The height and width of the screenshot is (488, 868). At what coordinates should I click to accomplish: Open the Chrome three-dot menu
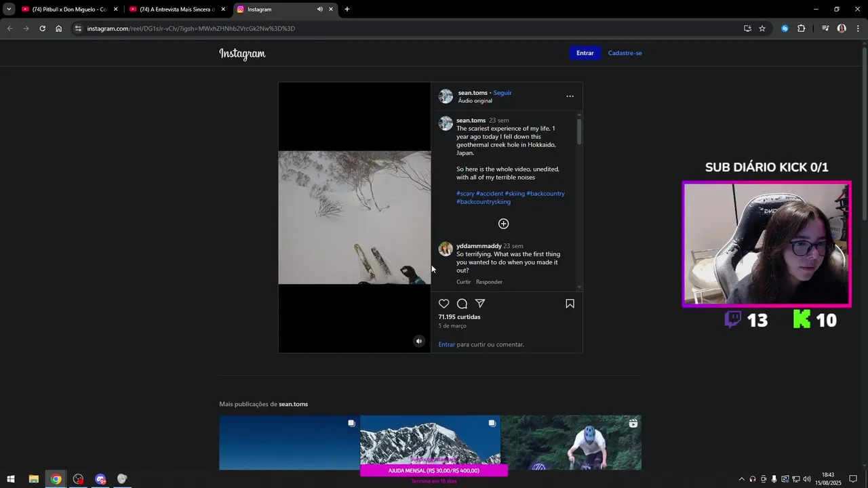[858, 28]
